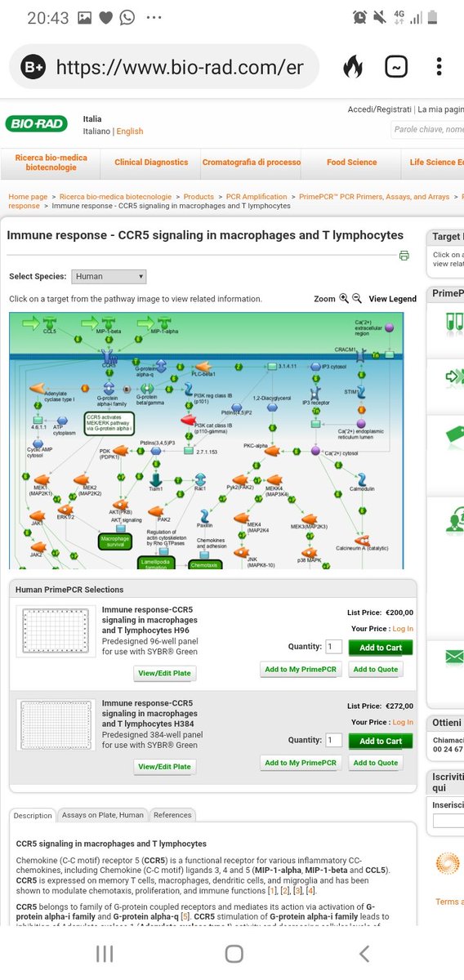
Task: Click the IP3 receptor node
Action: (316, 394)
